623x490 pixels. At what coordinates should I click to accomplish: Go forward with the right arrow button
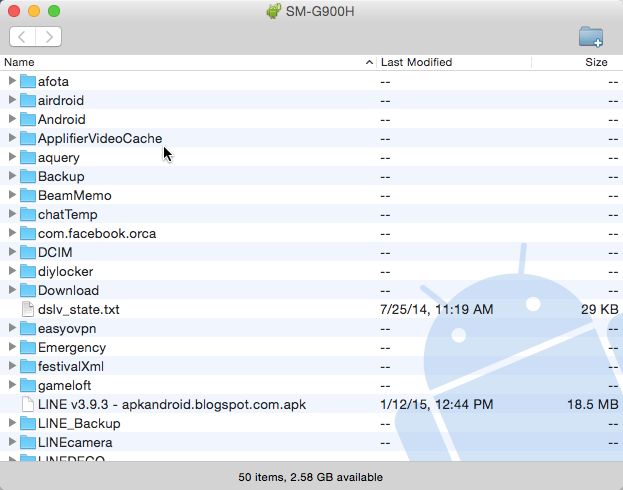(x=48, y=37)
